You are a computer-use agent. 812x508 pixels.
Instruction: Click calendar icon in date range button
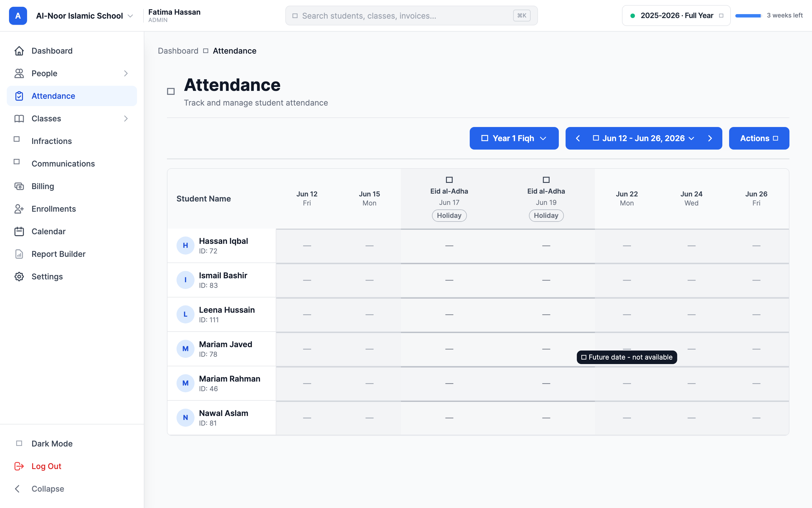[596, 138]
